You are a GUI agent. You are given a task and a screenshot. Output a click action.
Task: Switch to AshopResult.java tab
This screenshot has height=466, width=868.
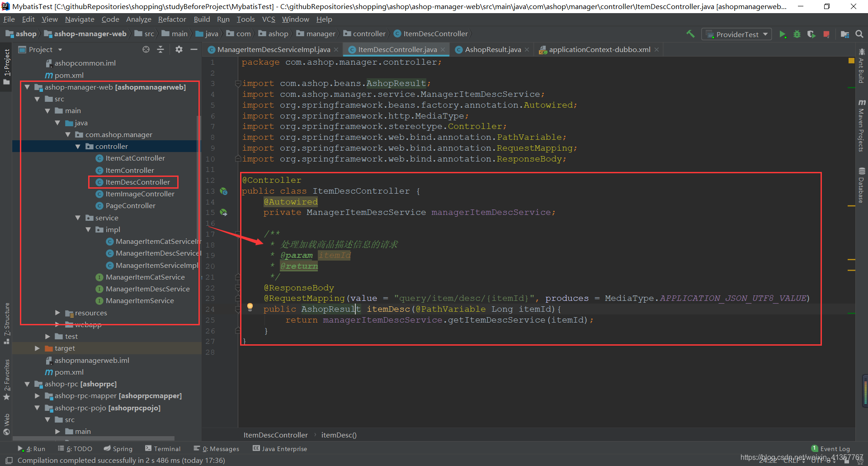493,50
